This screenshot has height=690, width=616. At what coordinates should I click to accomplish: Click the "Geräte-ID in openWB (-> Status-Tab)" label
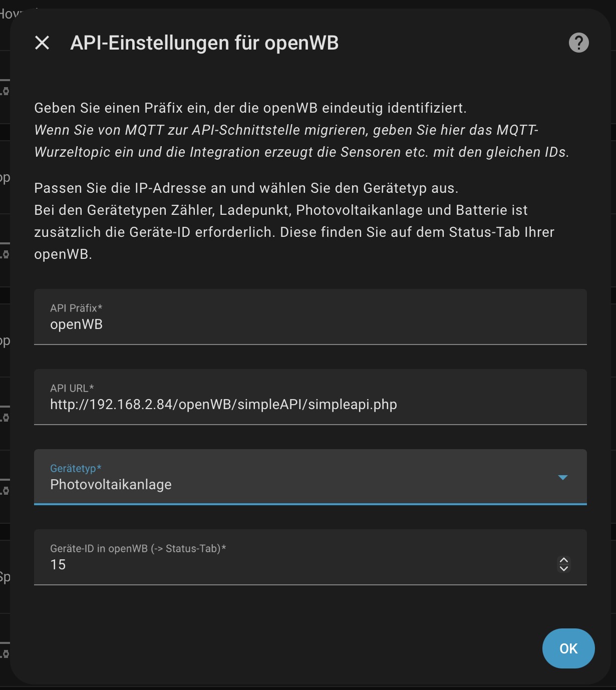click(x=138, y=549)
